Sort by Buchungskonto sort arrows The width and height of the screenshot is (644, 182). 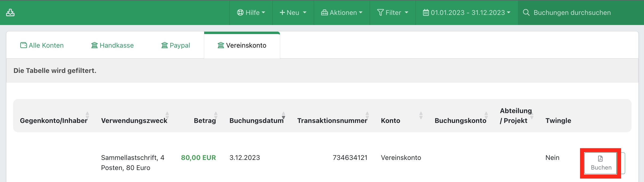pyautogui.click(x=486, y=115)
